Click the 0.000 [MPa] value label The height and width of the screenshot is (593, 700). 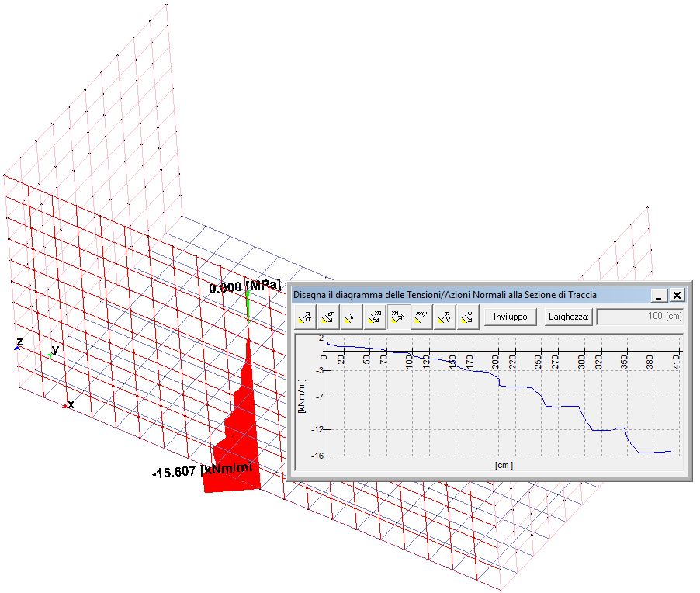(245, 286)
